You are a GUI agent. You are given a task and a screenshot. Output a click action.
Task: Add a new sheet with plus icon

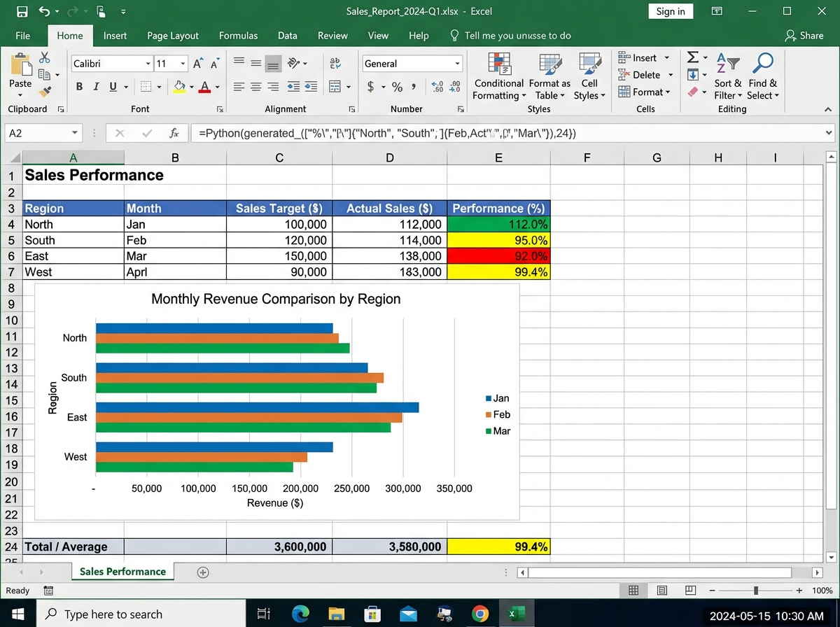pos(203,572)
